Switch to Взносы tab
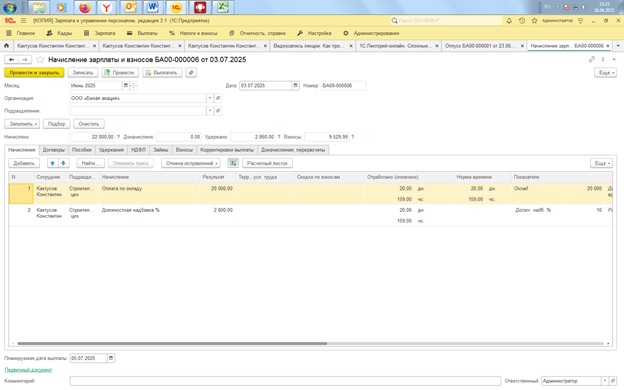624x390 pixels. click(x=184, y=150)
